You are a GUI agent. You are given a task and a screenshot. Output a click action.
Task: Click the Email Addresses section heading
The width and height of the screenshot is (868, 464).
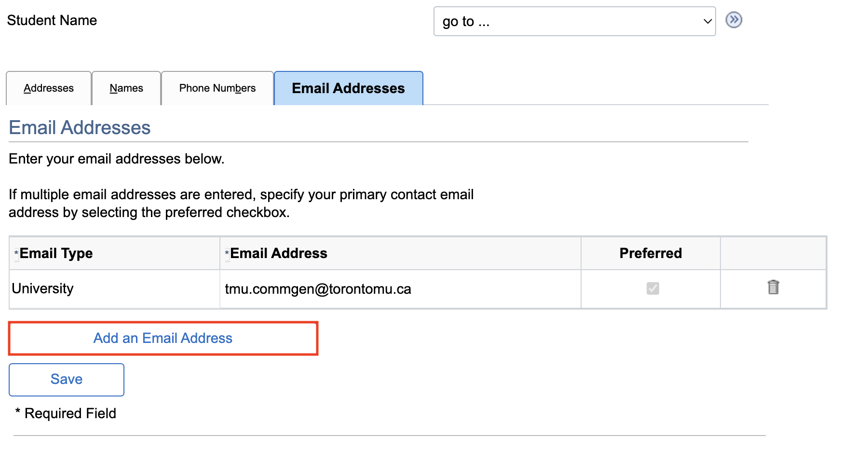(x=80, y=128)
